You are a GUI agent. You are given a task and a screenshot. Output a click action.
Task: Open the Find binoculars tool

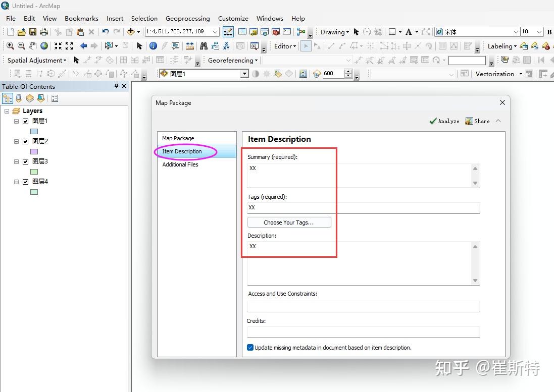(204, 46)
